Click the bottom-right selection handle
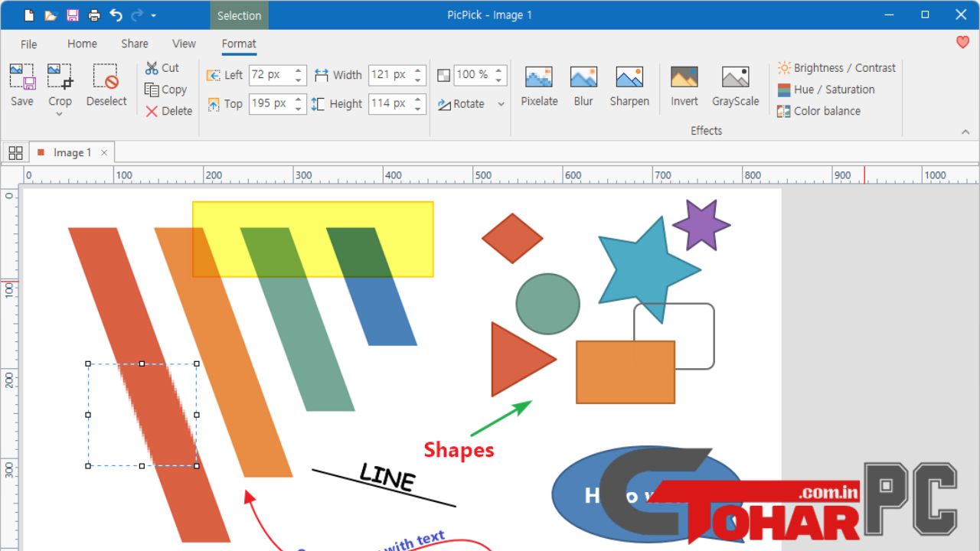Image resolution: width=980 pixels, height=551 pixels. (197, 465)
